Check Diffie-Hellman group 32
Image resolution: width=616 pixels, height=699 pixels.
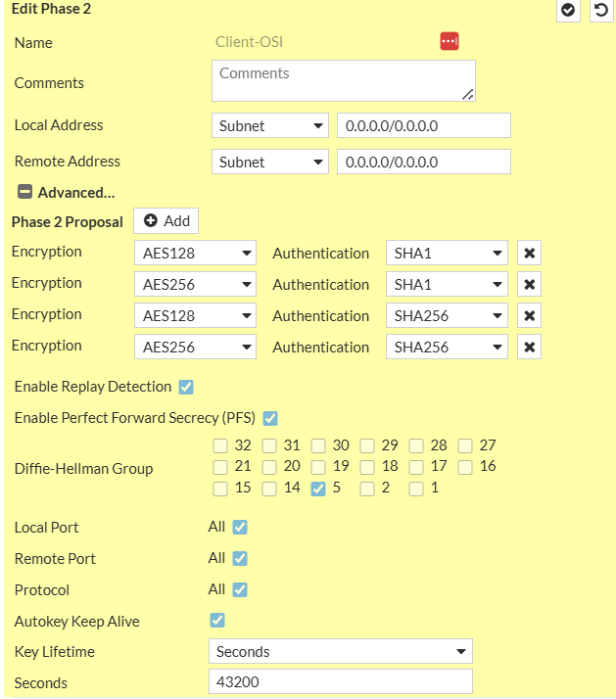coord(220,445)
